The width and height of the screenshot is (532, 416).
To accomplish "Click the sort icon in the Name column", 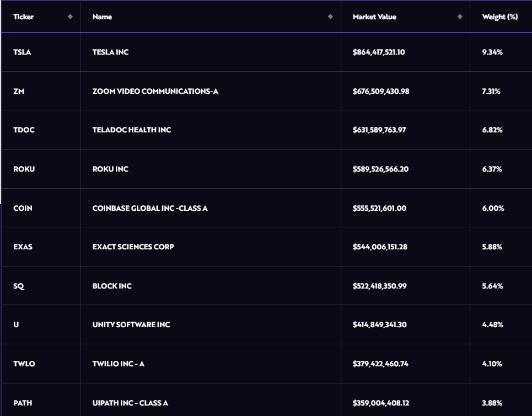I will pyautogui.click(x=330, y=17).
